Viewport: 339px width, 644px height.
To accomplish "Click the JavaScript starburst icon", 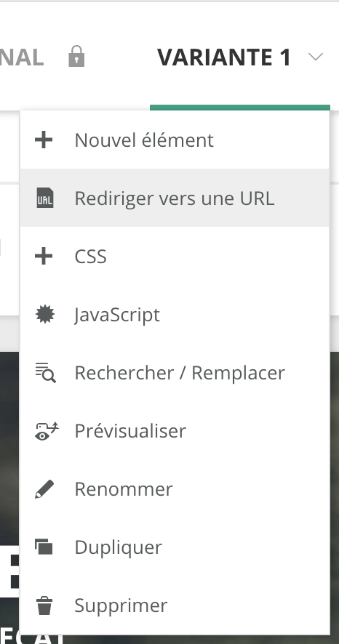I will [x=45, y=315].
